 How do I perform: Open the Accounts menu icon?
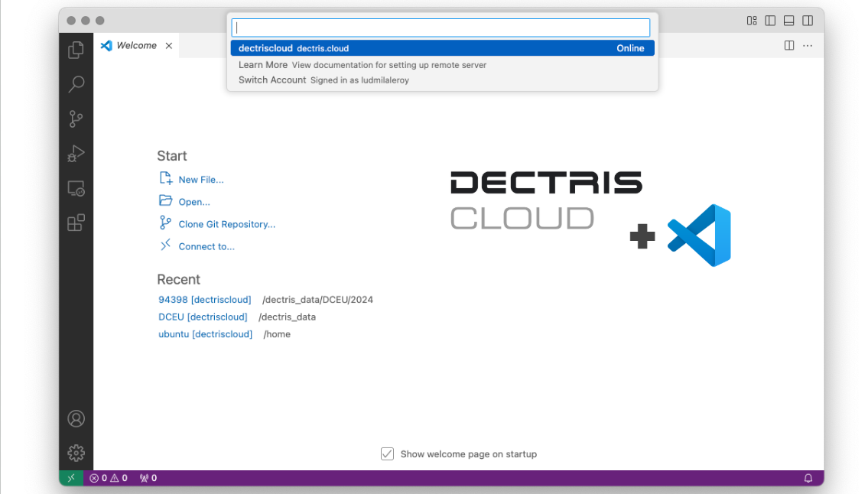pos(76,419)
